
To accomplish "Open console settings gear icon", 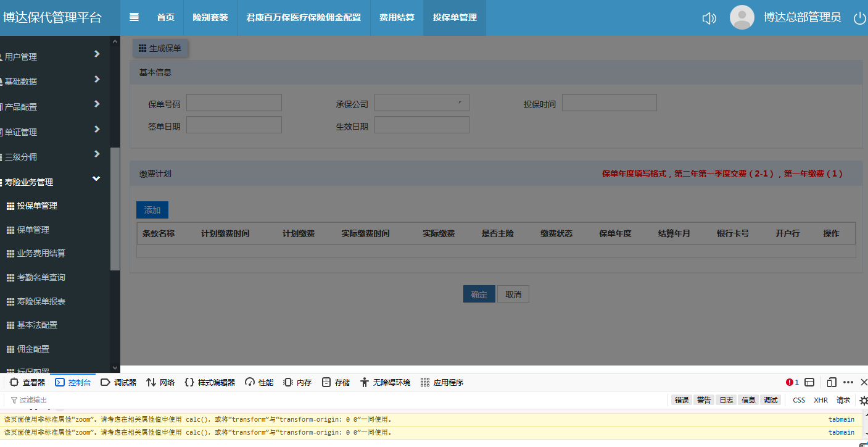I will click(864, 400).
